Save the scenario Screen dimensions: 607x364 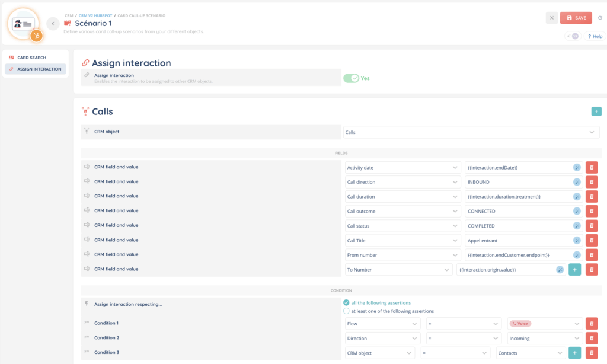576,18
